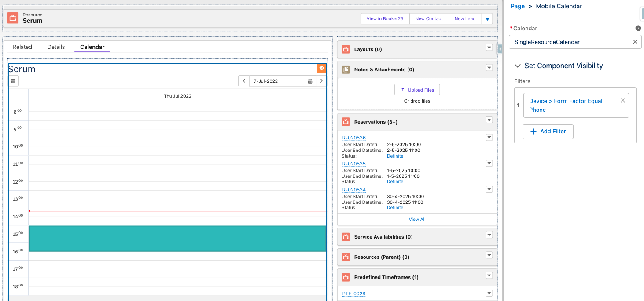Go to next day using right arrow
The height and width of the screenshot is (301, 644).
(321, 81)
